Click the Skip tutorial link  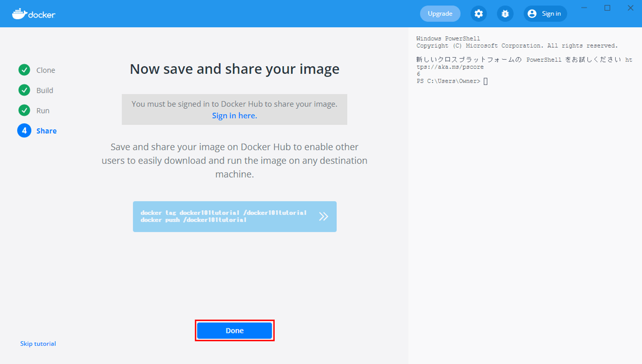38,343
